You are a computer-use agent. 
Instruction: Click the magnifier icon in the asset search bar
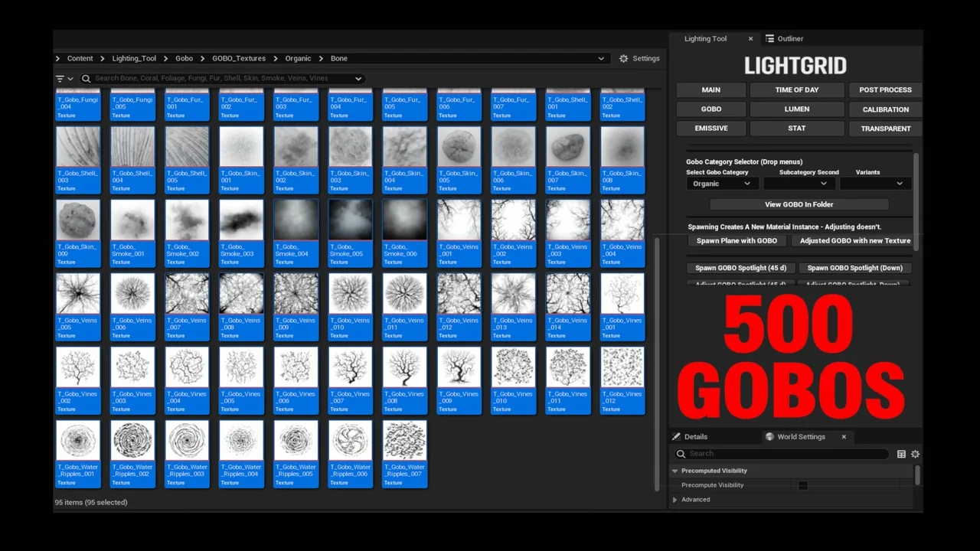click(87, 77)
